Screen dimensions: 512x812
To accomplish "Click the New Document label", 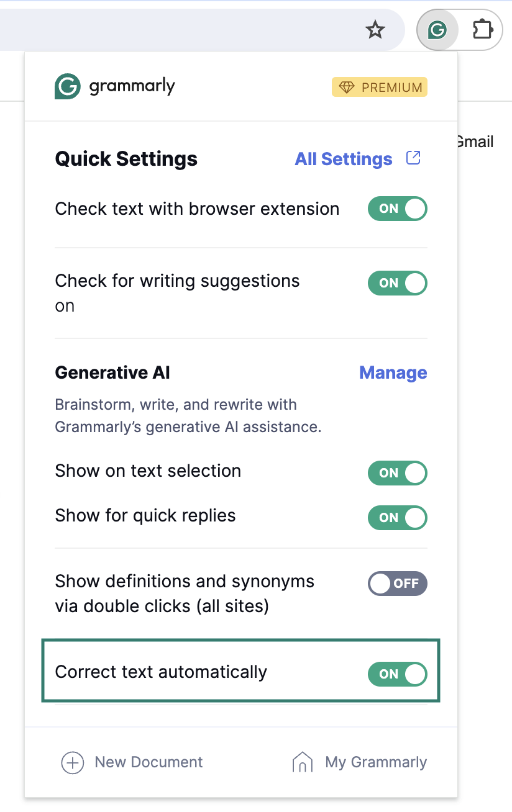I will click(149, 762).
